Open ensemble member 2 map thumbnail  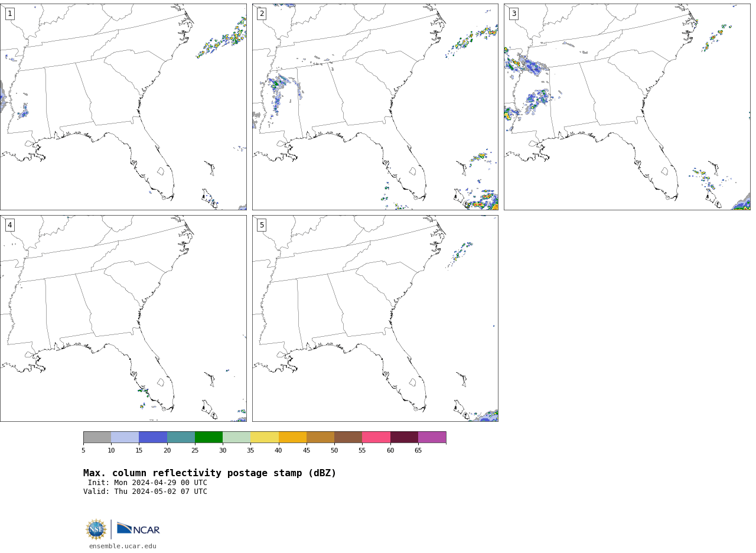(375, 107)
